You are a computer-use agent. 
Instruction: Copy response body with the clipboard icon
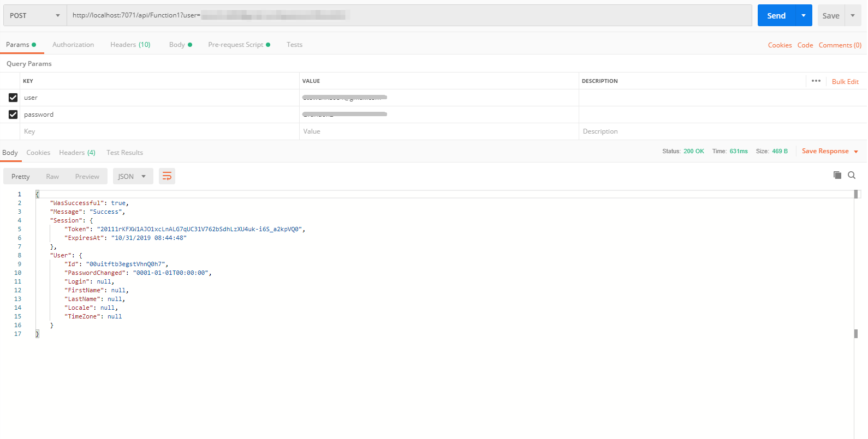tap(837, 175)
